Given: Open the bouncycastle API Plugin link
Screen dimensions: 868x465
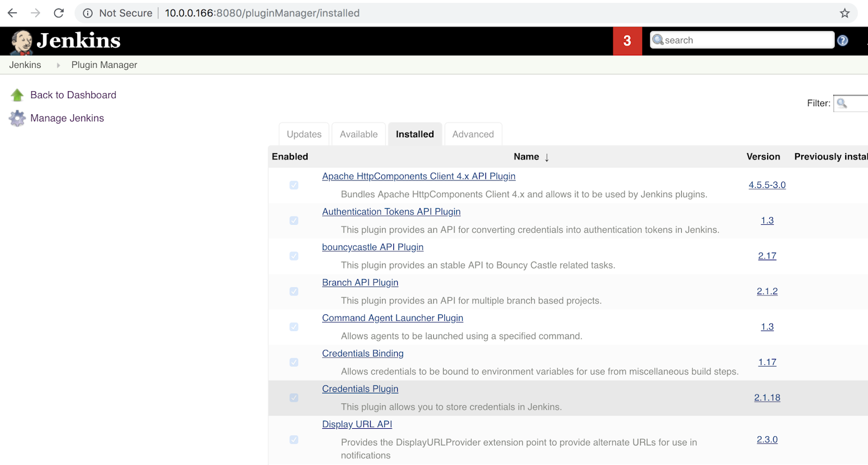Looking at the screenshot, I should tap(373, 247).
